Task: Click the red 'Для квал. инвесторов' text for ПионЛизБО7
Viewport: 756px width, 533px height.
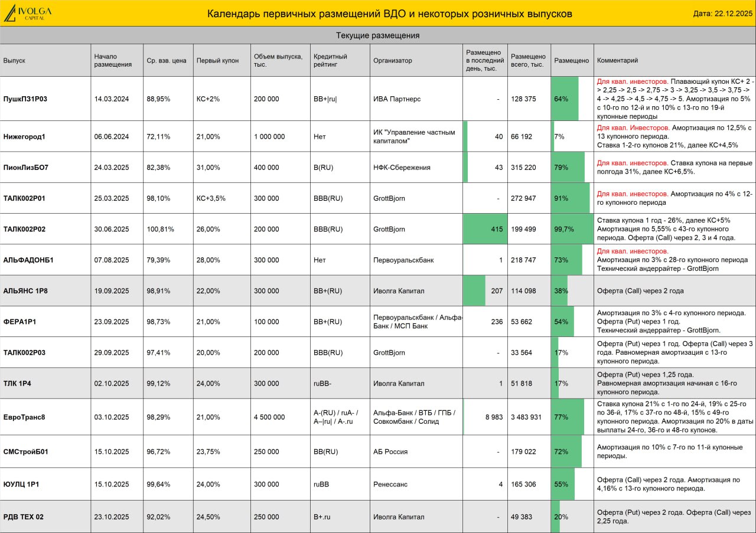Action: (633, 163)
